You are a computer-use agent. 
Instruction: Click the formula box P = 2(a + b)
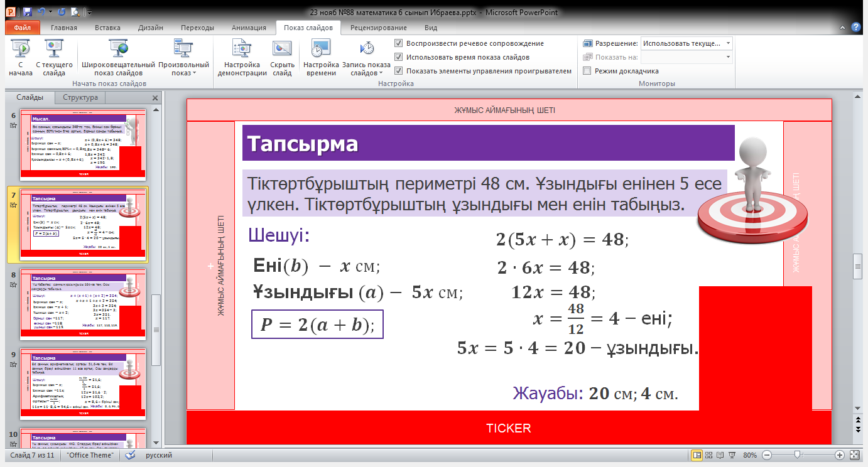317,324
